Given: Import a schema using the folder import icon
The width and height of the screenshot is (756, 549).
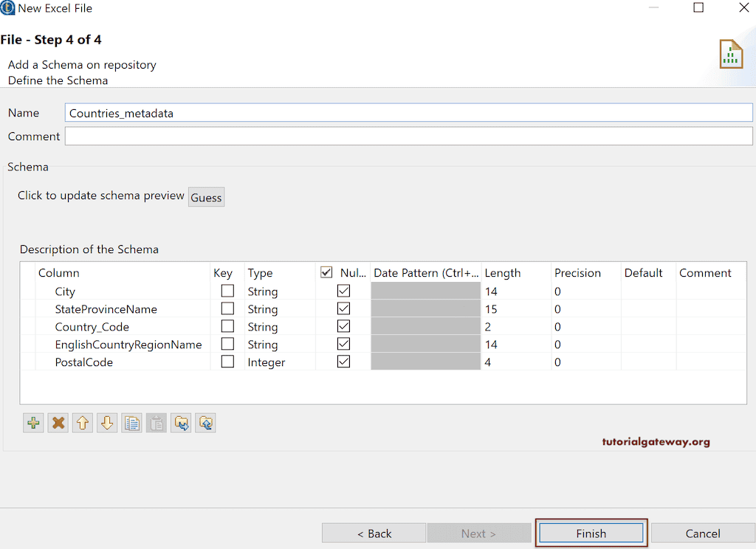Looking at the screenshot, I should tap(205, 423).
